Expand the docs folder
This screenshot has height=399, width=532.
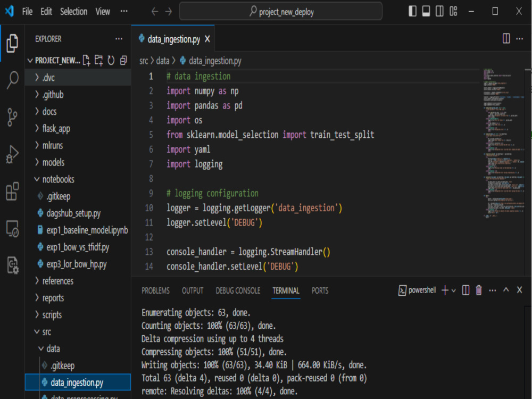[x=78, y=112]
